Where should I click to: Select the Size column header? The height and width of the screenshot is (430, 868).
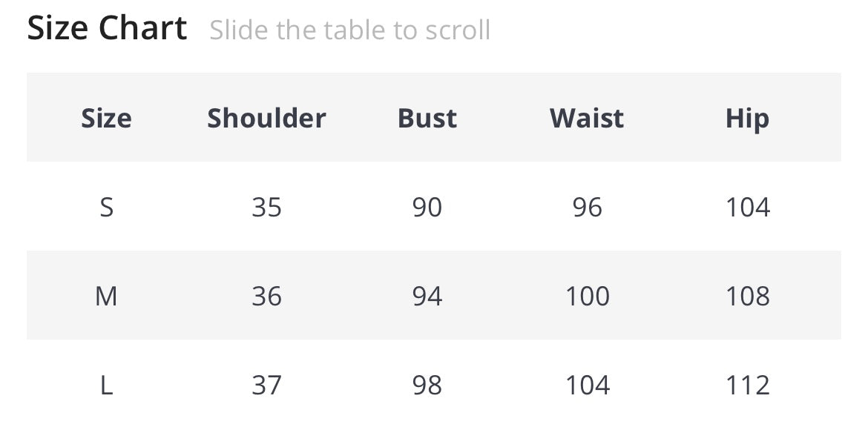click(106, 118)
